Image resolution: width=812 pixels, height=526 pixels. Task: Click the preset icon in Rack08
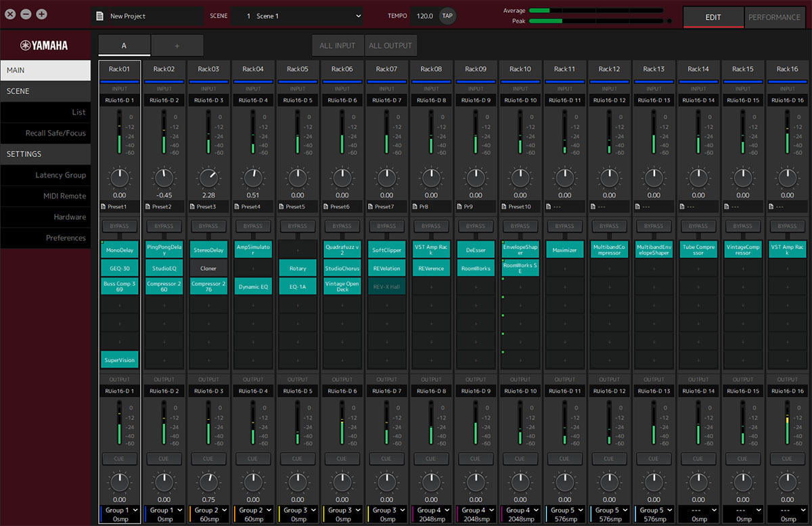click(415, 206)
